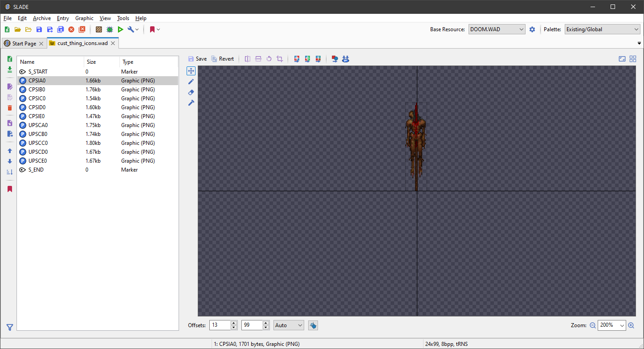Click the Save As disk icon with arrow
Image resolution: width=644 pixels, height=349 pixels.
(50, 29)
